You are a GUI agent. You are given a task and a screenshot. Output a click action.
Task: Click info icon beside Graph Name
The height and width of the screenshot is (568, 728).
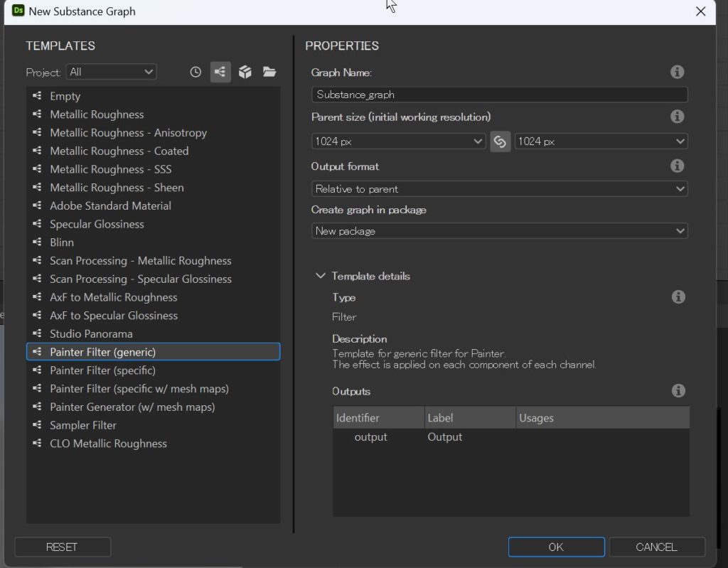pyautogui.click(x=678, y=72)
